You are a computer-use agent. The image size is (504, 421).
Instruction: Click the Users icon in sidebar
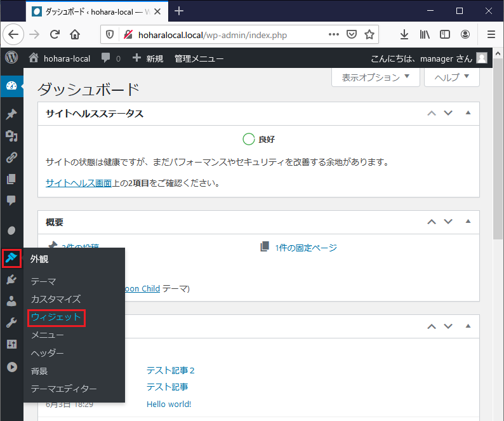click(11, 301)
